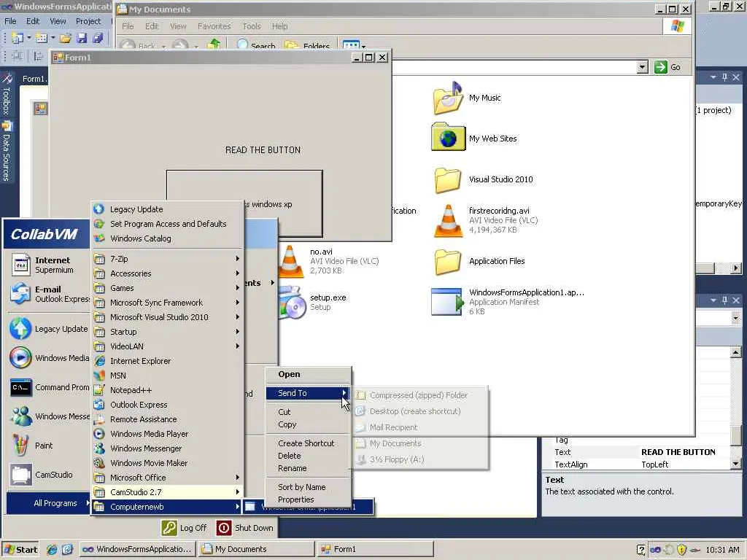Expand the Startup program group
This screenshot has height=560, width=747.
[x=167, y=332]
